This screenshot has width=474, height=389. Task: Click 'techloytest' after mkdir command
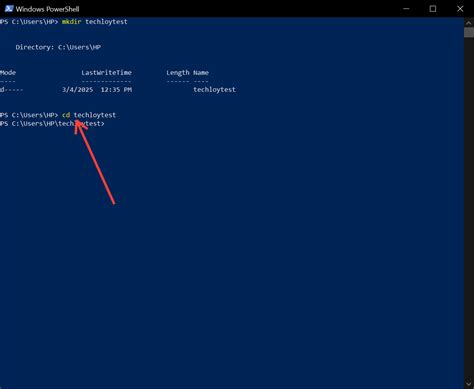pyautogui.click(x=106, y=22)
